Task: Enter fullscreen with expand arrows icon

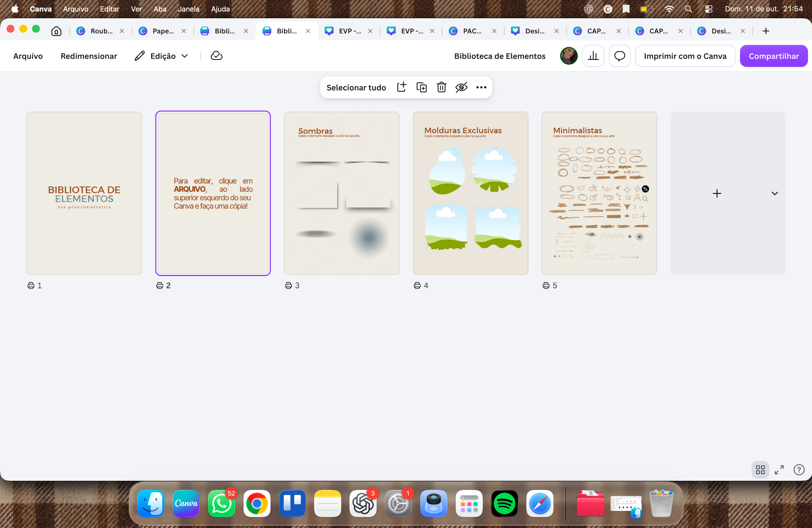Action: click(x=779, y=470)
